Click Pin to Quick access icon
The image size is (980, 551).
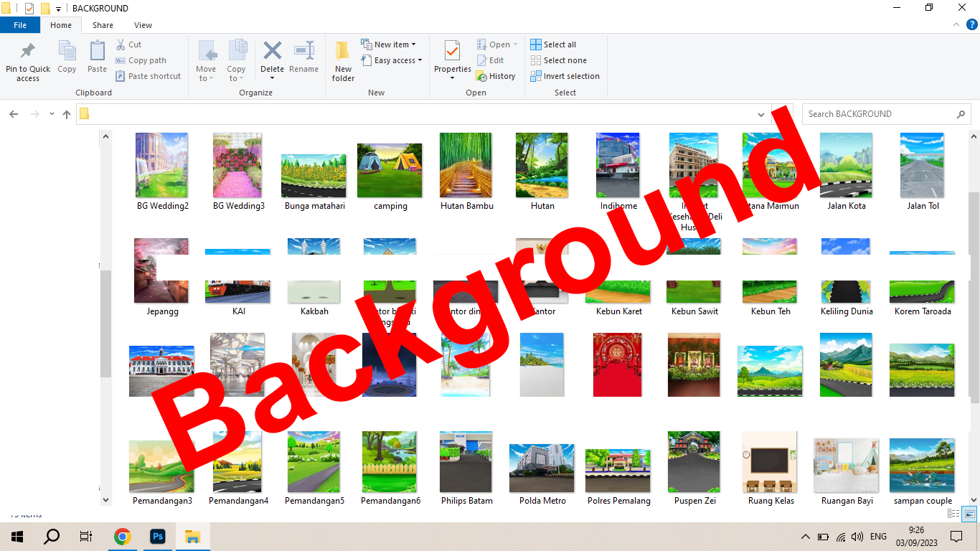tap(28, 52)
